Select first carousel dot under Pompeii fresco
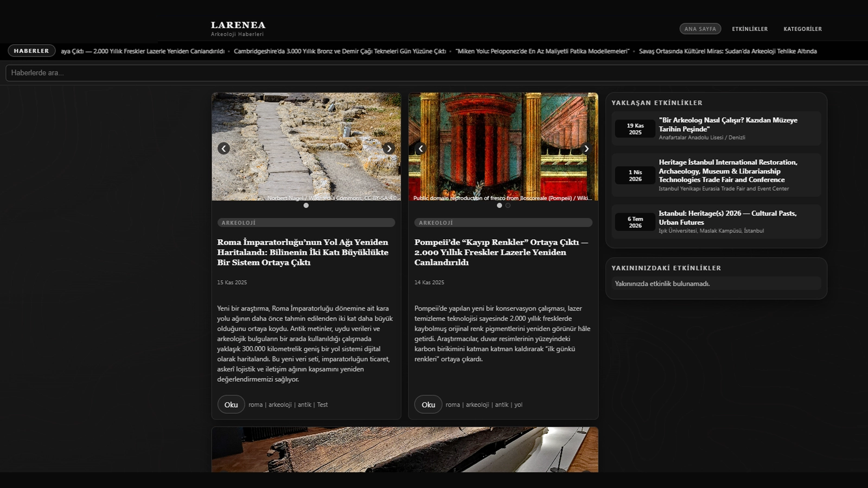 click(x=499, y=206)
